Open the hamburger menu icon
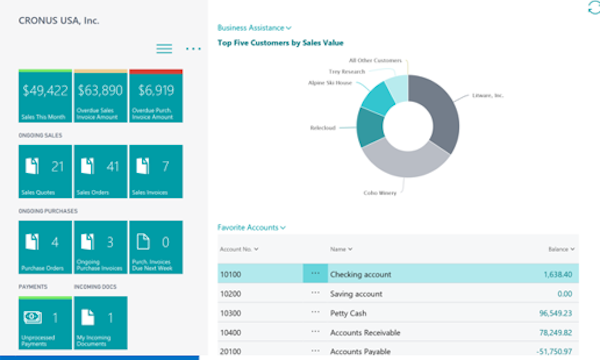The image size is (600, 360). [164, 49]
